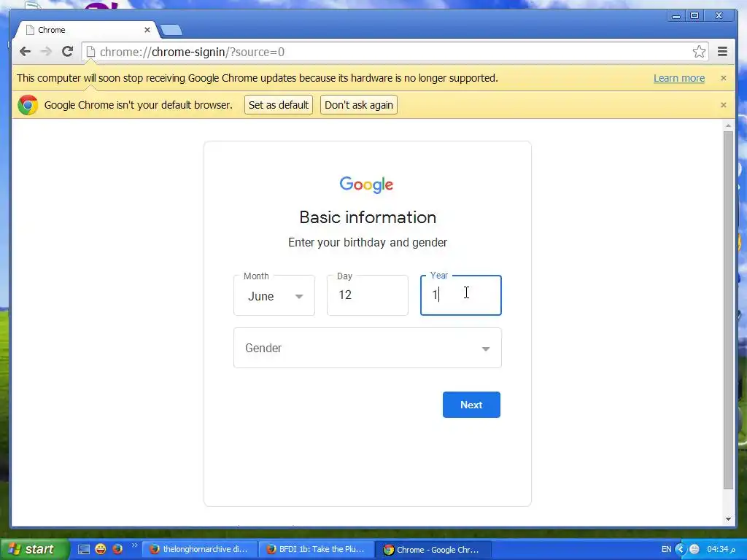Click the vertical scrollbar thumb
Screen dimensions: 747x560
tap(728, 310)
